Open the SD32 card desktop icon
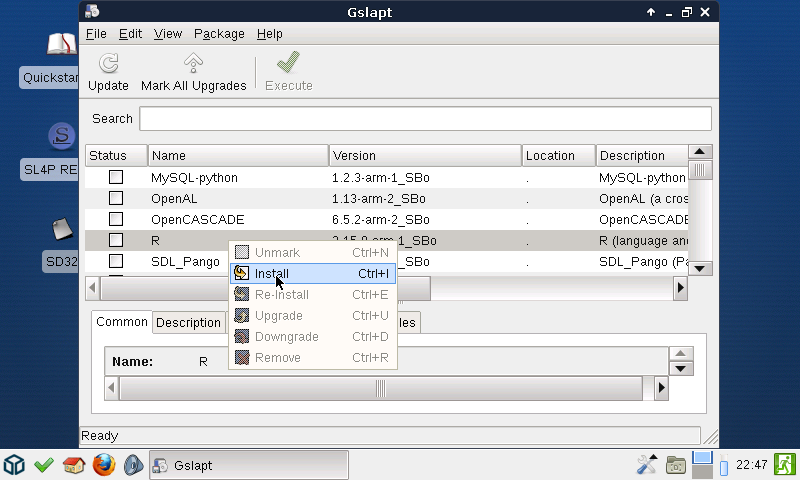The width and height of the screenshot is (800, 480). 62,228
